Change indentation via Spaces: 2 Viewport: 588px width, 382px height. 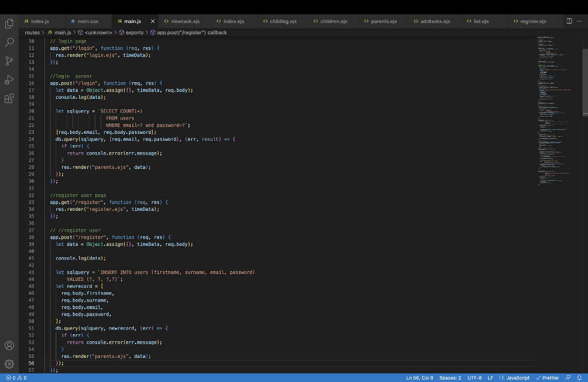(x=450, y=378)
